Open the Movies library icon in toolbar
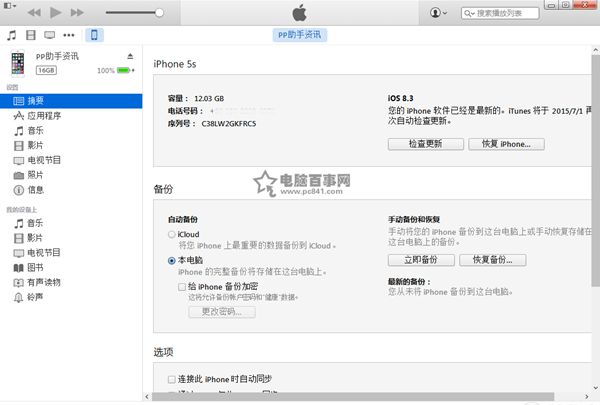 coord(31,35)
